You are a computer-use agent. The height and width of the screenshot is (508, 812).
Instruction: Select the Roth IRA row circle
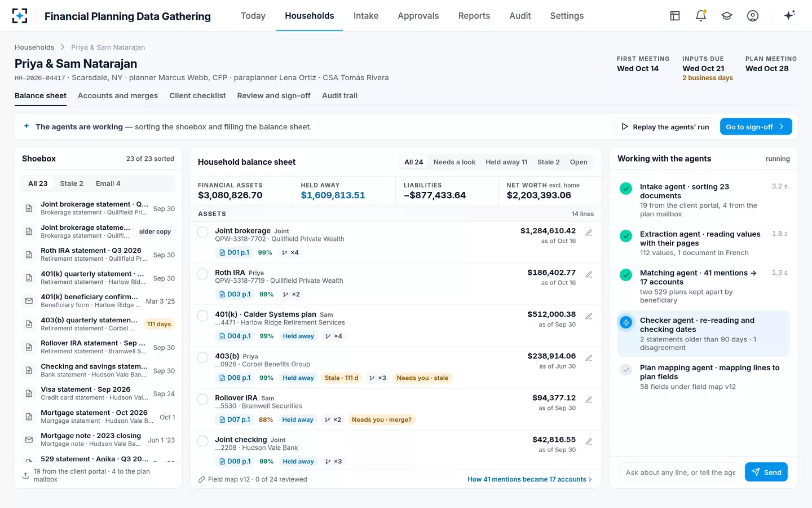[203, 274]
